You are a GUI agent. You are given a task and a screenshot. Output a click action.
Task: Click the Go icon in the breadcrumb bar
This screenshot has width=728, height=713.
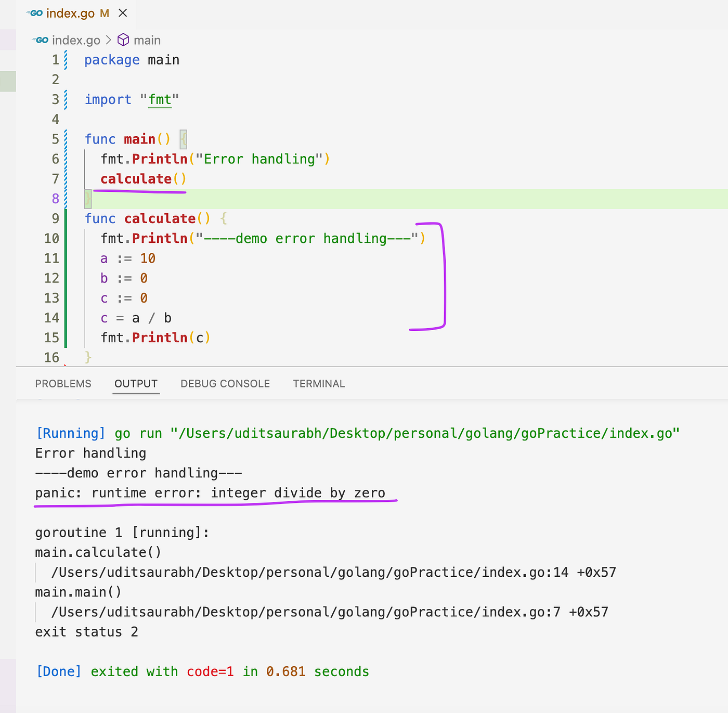coord(41,40)
